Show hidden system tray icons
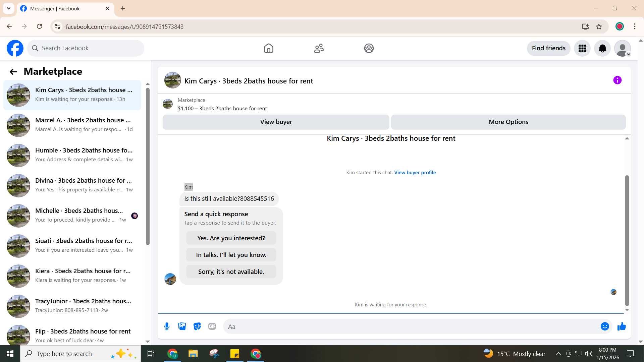Screen dimensions: 644x362 (558, 354)
